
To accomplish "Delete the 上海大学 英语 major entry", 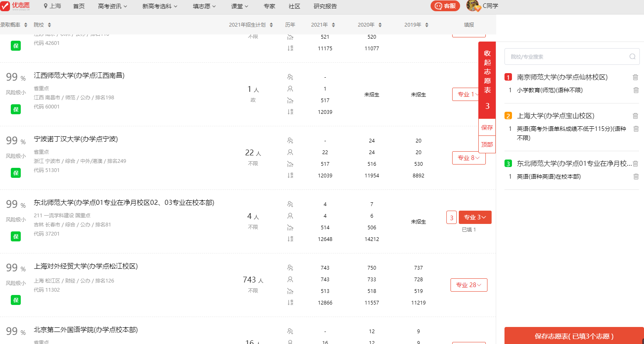I will point(636,129).
